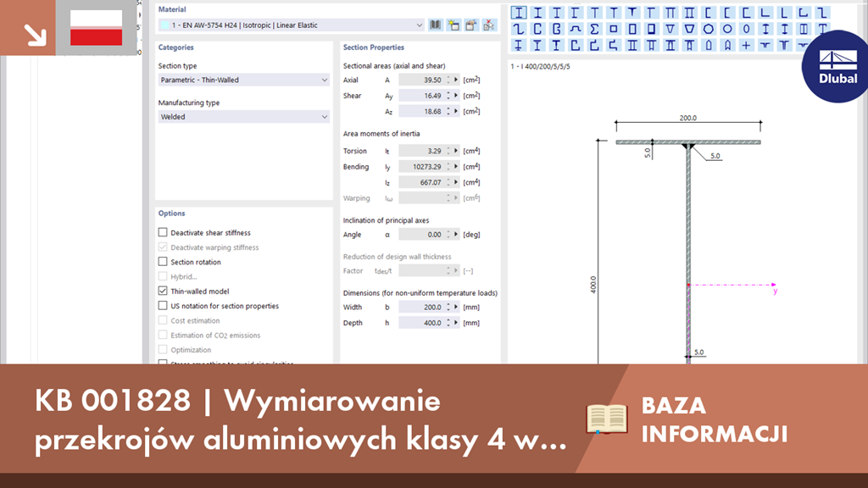
Task: Select the plus-shaped cross section icon
Action: [x=746, y=46]
